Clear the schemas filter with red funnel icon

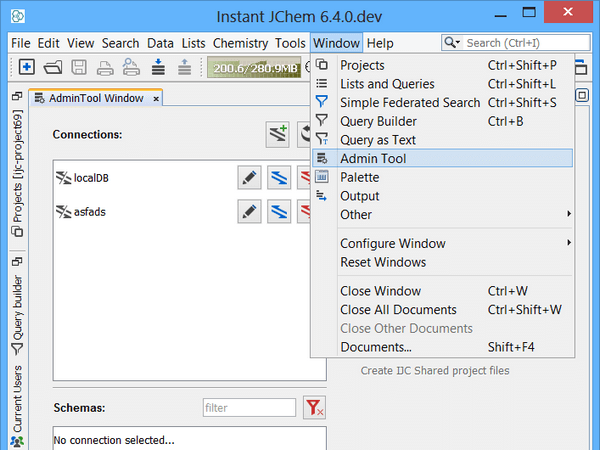tap(314, 408)
